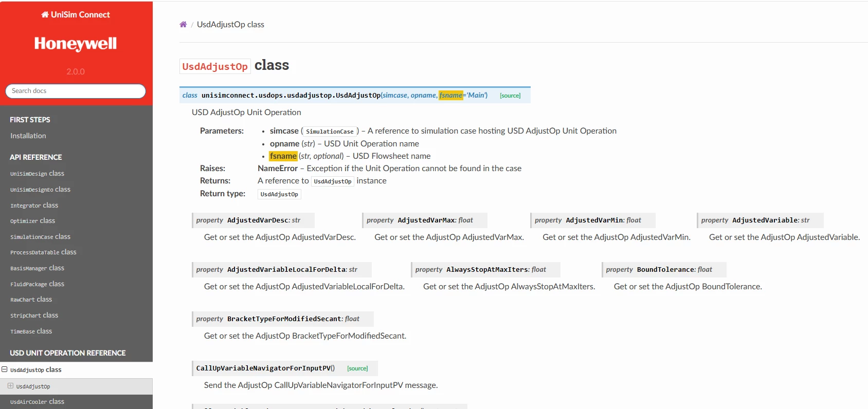Select highlighted fsname parameter bullet
The image size is (868, 409).
(283, 156)
